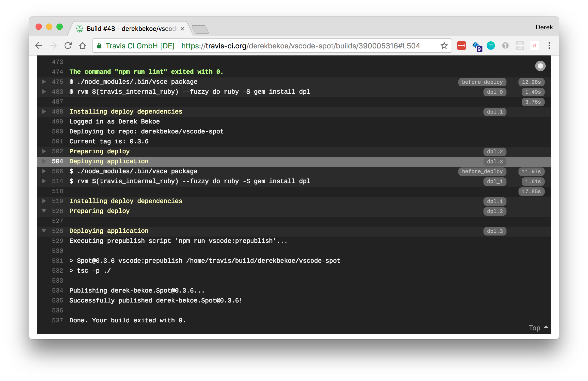Click the 'npm run lint exited with 0' line
The width and height of the screenshot is (588, 381).
[x=146, y=72]
